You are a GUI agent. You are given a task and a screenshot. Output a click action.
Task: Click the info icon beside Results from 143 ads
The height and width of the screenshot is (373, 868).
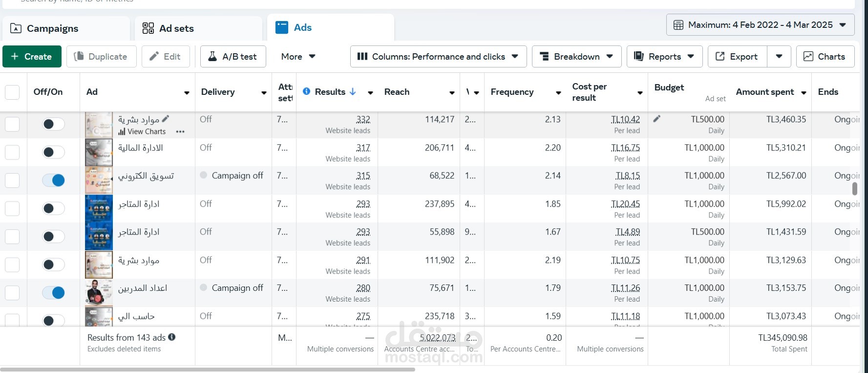click(172, 337)
